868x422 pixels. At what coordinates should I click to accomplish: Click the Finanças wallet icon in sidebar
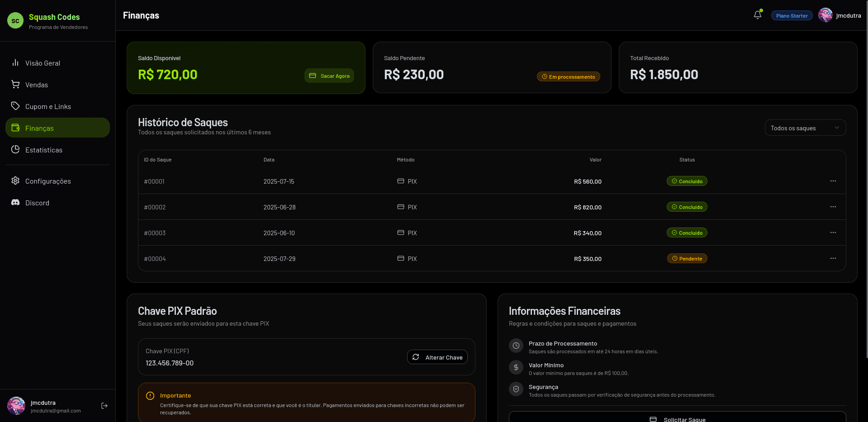point(15,128)
